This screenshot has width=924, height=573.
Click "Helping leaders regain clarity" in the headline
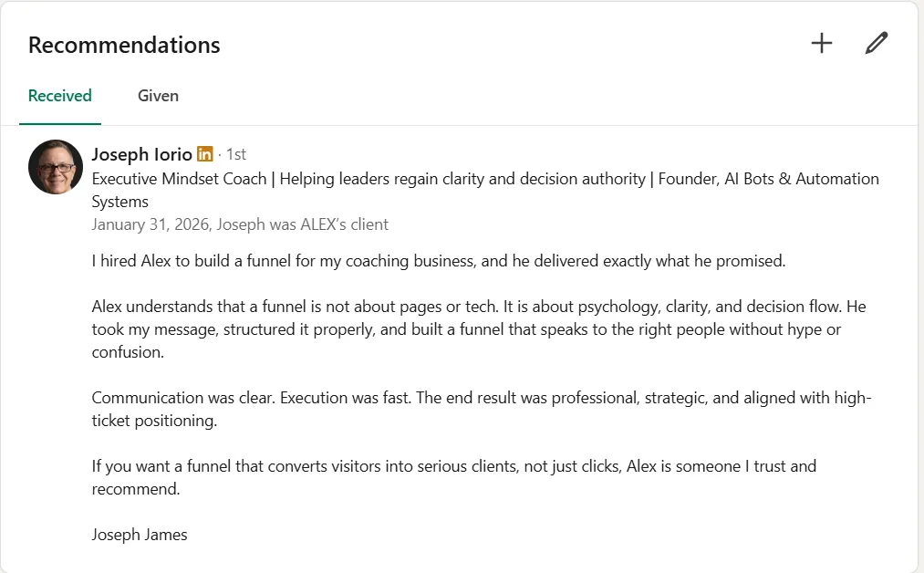tap(383, 179)
